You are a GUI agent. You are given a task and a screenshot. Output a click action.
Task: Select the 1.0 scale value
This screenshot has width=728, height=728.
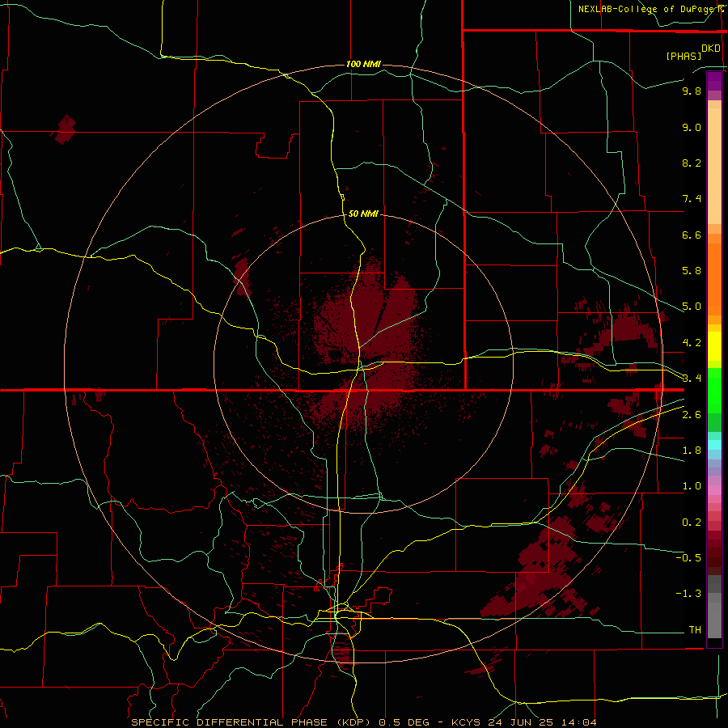[692, 486]
